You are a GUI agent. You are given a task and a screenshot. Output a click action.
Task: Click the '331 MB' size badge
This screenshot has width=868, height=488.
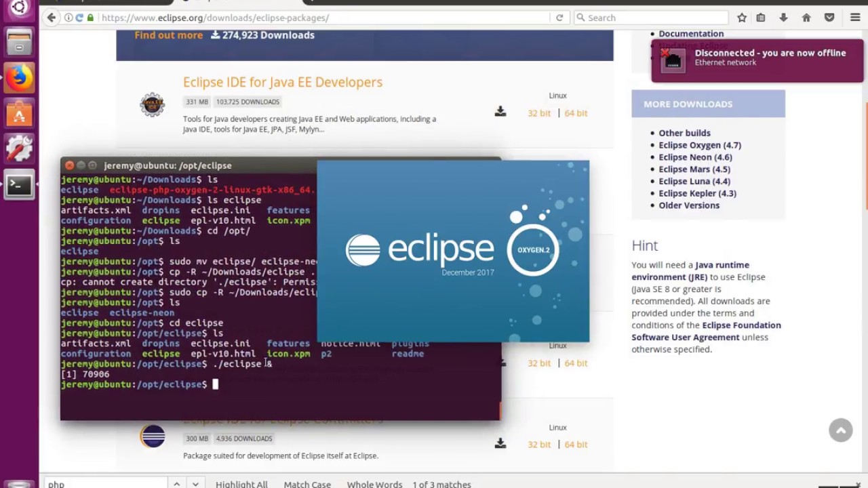tap(197, 102)
